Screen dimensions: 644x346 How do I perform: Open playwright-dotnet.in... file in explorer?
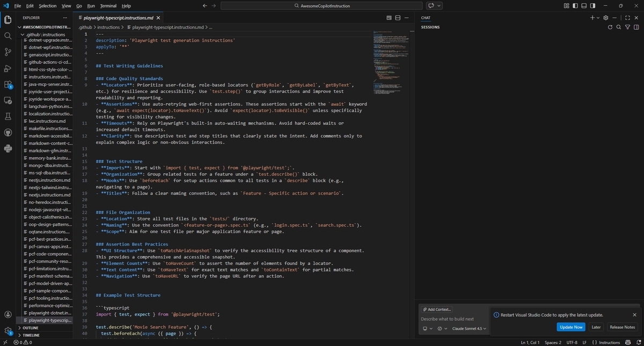(x=49, y=313)
